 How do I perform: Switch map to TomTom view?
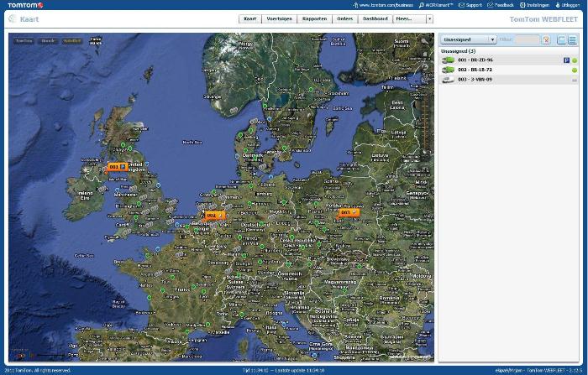point(24,41)
